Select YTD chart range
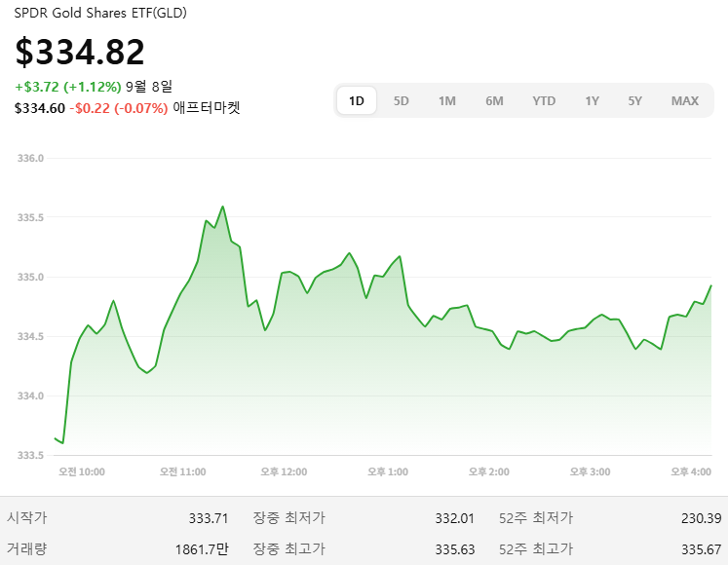 pyautogui.click(x=544, y=100)
